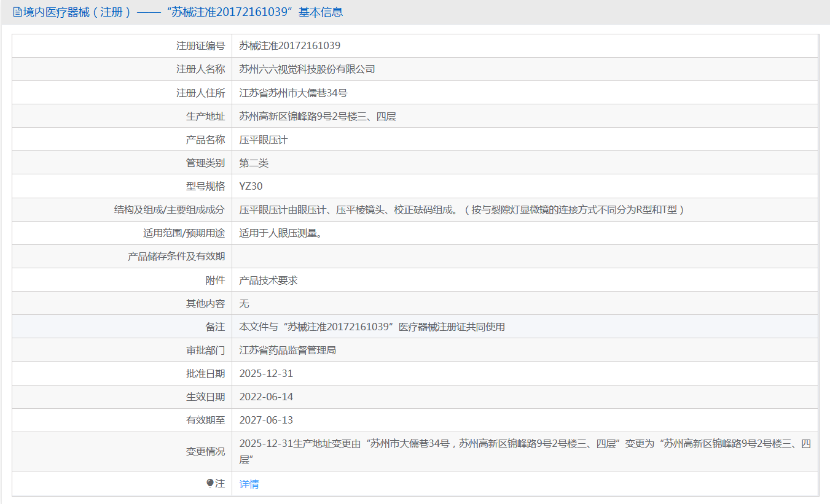Select the 有效期至 row label
This screenshot has height=504, width=830.
(205, 420)
